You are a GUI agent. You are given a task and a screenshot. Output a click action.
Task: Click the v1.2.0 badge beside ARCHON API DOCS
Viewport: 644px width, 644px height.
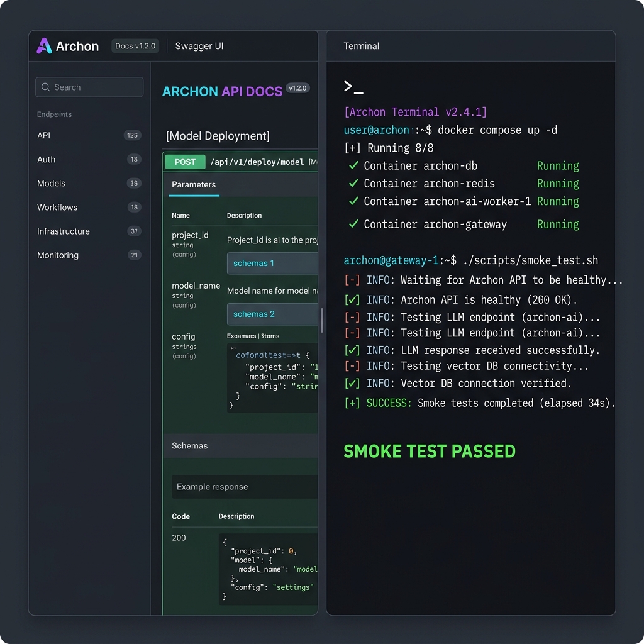pyautogui.click(x=297, y=88)
